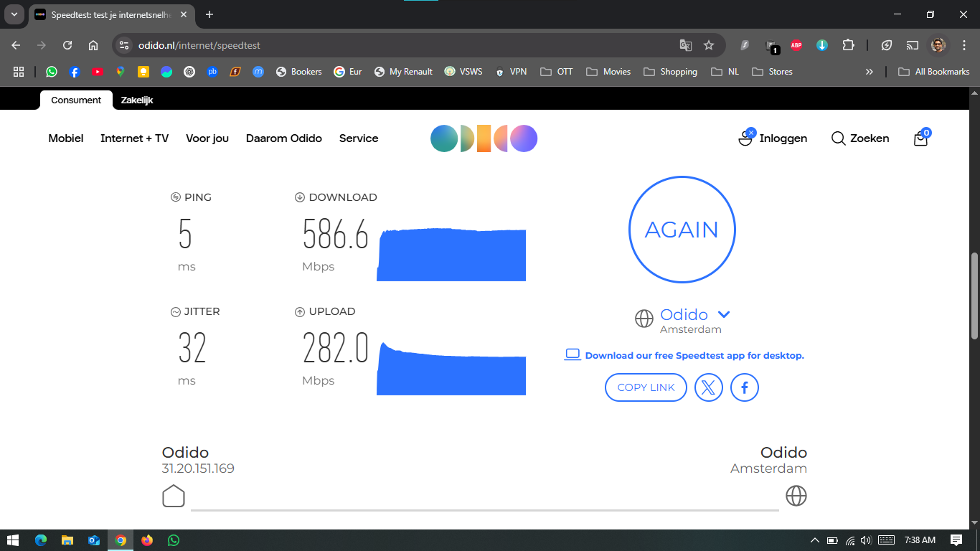Open the Bookers bookmark

(x=298, y=72)
